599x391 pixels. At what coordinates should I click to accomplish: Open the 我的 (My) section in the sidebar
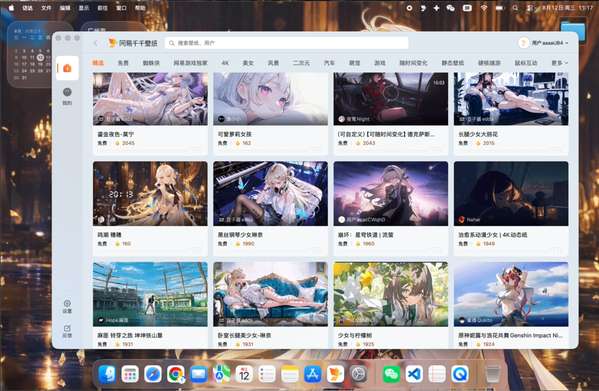pyautogui.click(x=67, y=96)
